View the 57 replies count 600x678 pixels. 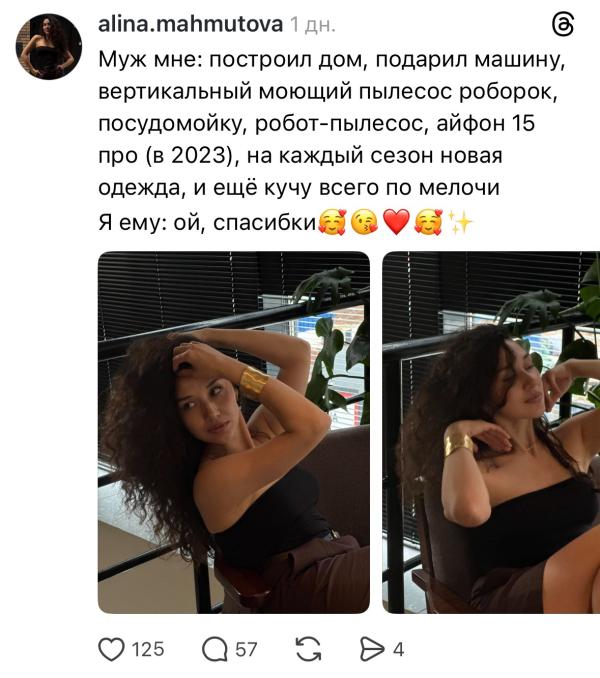(x=246, y=649)
